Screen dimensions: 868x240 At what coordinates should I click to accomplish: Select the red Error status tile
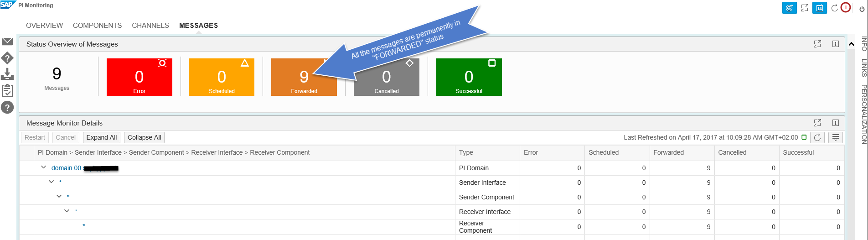tap(139, 77)
